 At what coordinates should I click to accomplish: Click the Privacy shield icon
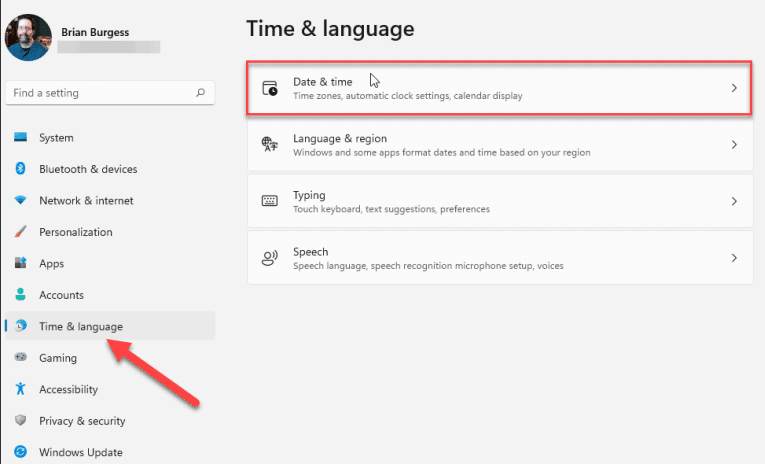pos(20,420)
